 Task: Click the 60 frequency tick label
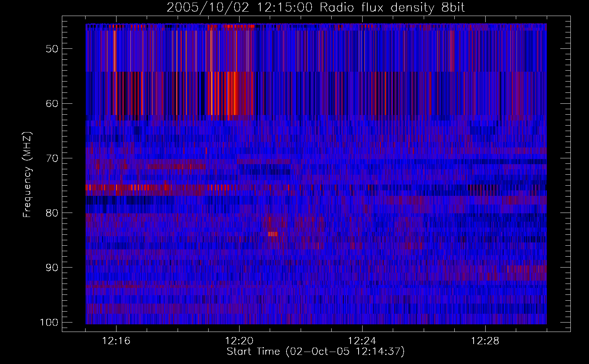tap(52, 103)
